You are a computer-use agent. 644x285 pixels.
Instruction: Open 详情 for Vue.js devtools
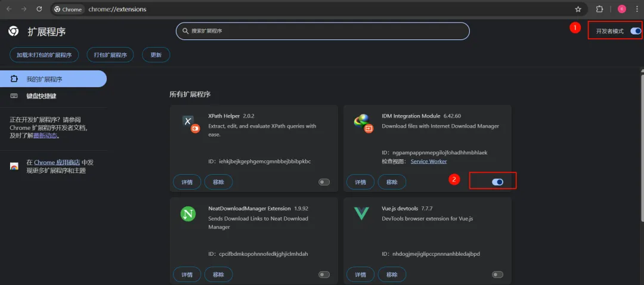click(361, 274)
